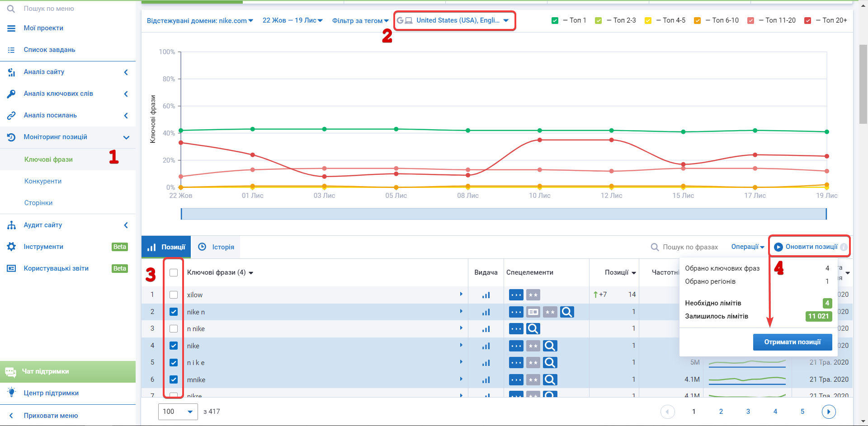Open Конкуренти in the sidebar menu
868x426 pixels.
[43, 181]
